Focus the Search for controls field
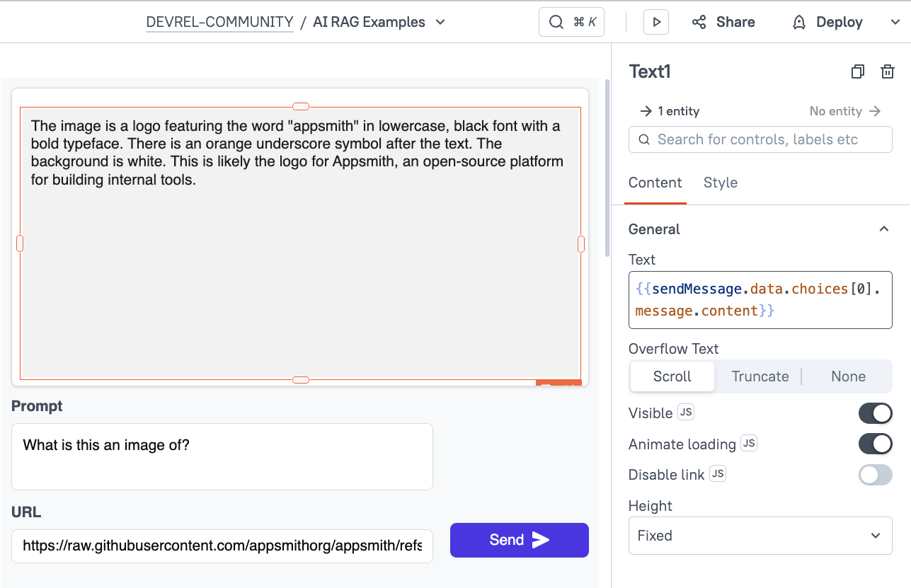 tap(760, 139)
